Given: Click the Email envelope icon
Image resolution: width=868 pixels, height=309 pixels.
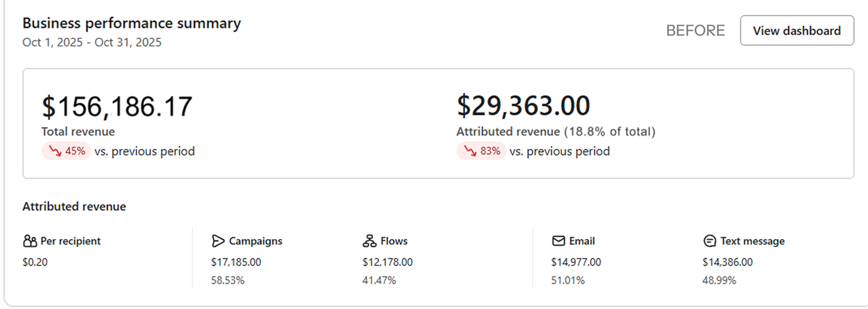Looking at the screenshot, I should coord(558,241).
